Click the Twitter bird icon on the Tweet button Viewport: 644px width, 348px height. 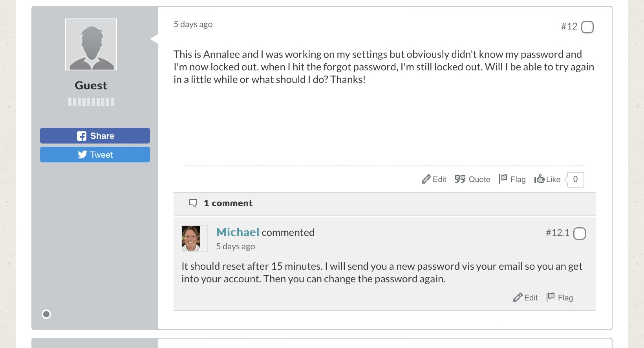coord(82,155)
